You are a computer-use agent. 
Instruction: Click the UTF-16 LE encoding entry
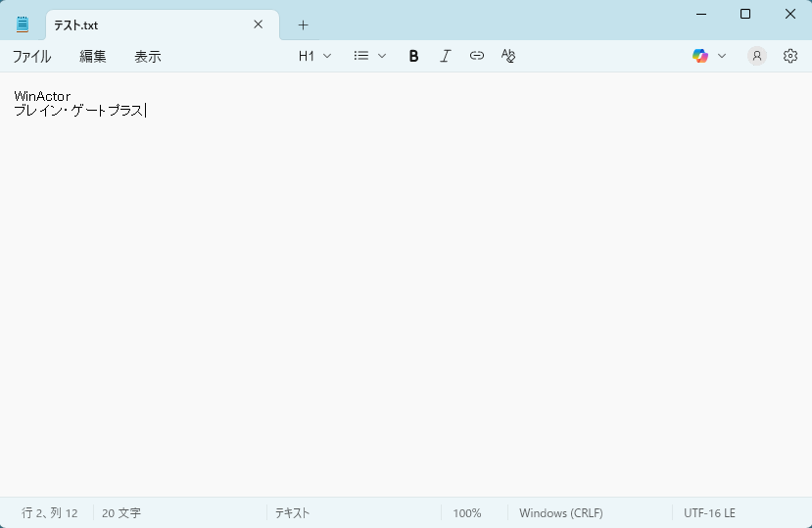pos(709,513)
